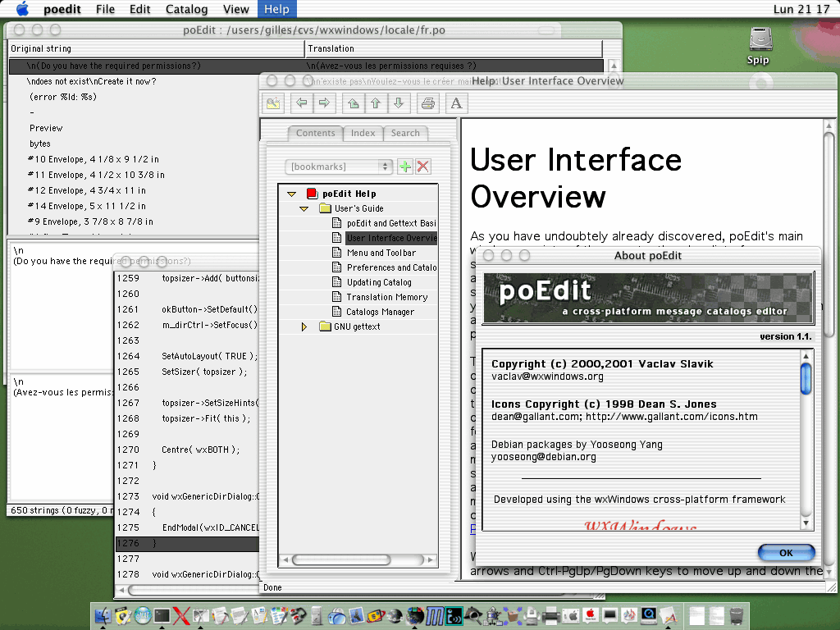Collapse the poEdit Help tree node

click(x=293, y=194)
